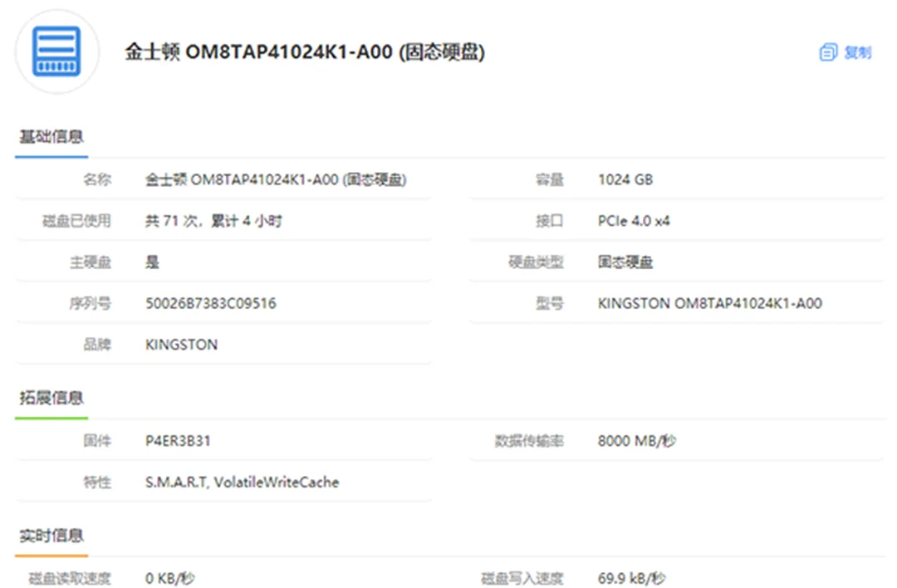Click the disk write speed 69.9 kB/秒
The width and height of the screenshot is (897, 588).
point(631,578)
